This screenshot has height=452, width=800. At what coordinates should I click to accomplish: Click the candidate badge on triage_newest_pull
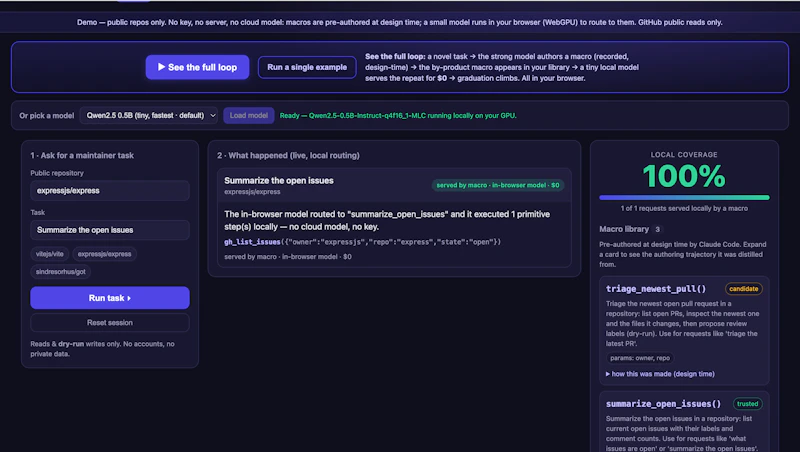(743, 289)
